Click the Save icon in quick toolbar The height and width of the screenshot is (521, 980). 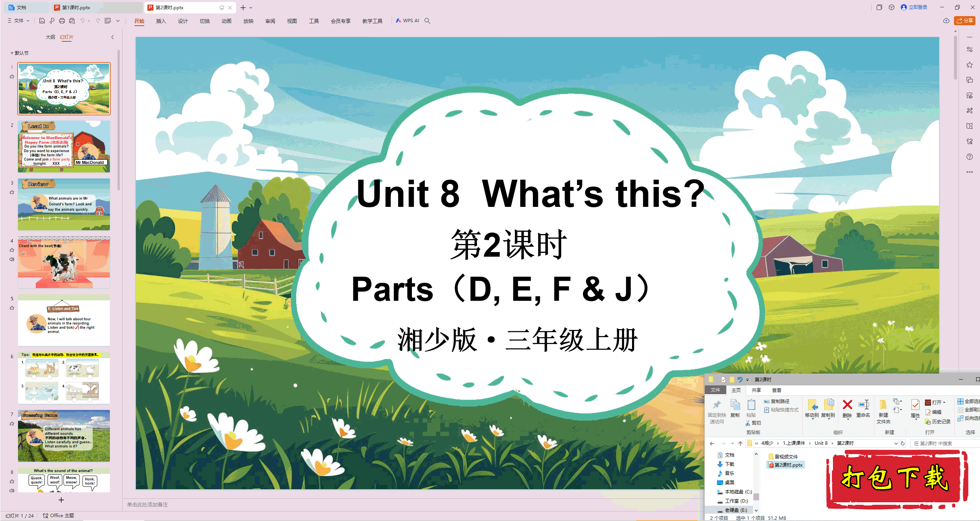pyautogui.click(x=42, y=21)
